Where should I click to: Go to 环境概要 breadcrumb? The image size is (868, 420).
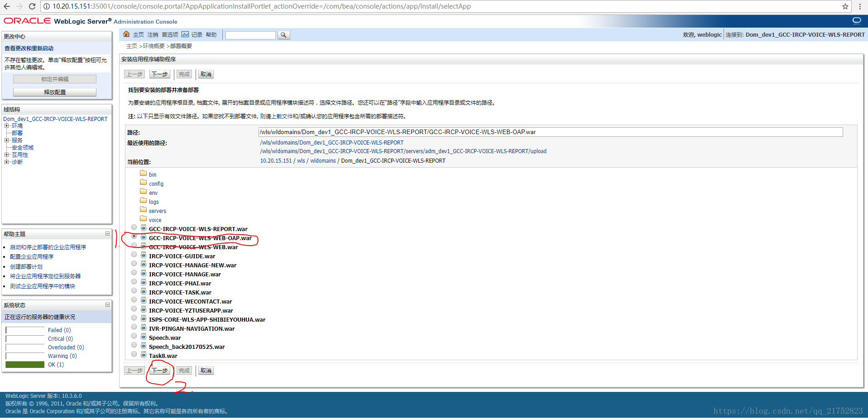coord(153,46)
